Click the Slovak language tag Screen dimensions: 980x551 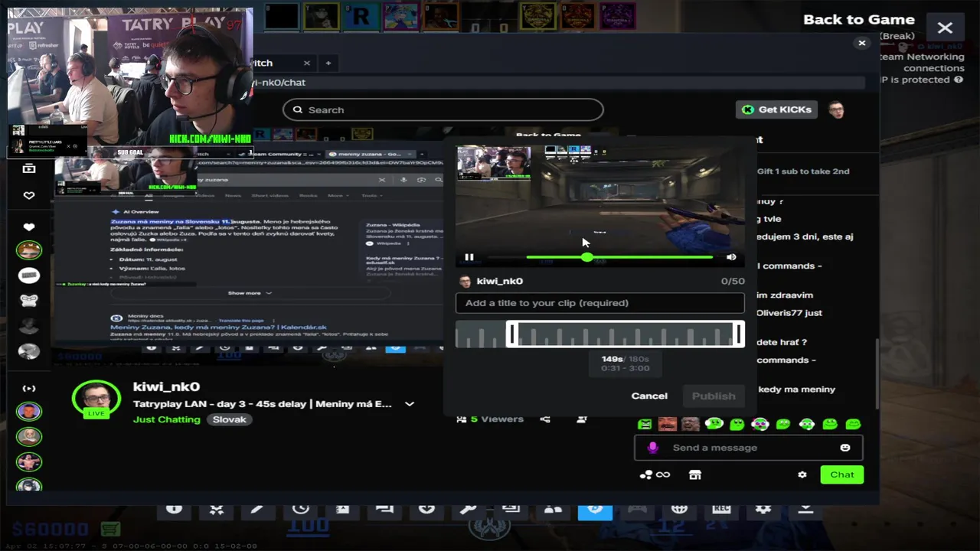230,419
